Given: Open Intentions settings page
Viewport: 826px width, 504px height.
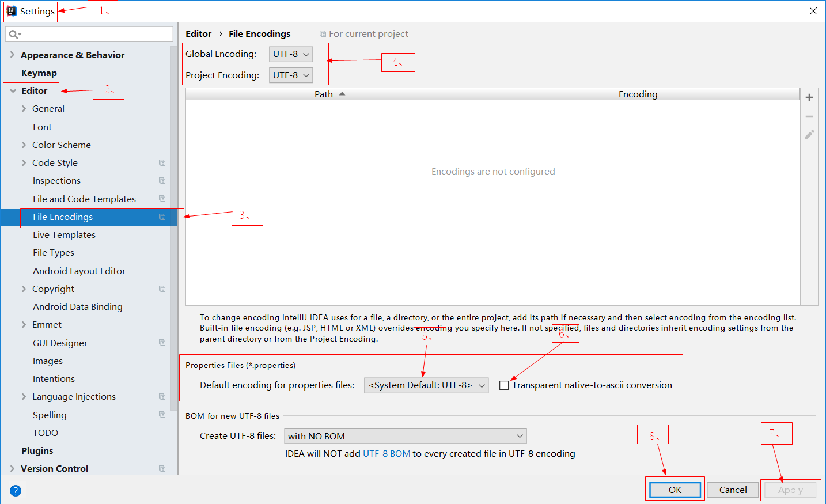Looking at the screenshot, I should coord(54,379).
